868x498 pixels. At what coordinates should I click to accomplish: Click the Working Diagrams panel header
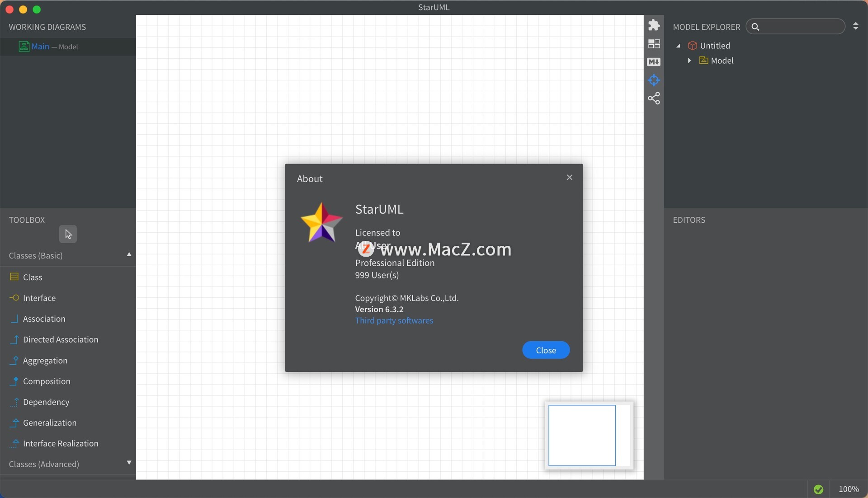coord(47,27)
